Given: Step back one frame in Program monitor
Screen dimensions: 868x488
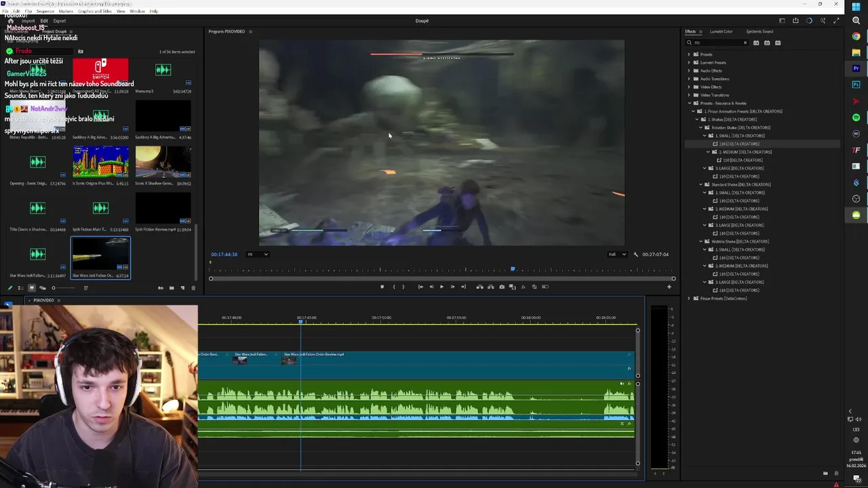Looking at the screenshot, I should pyautogui.click(x=431, y=287).
